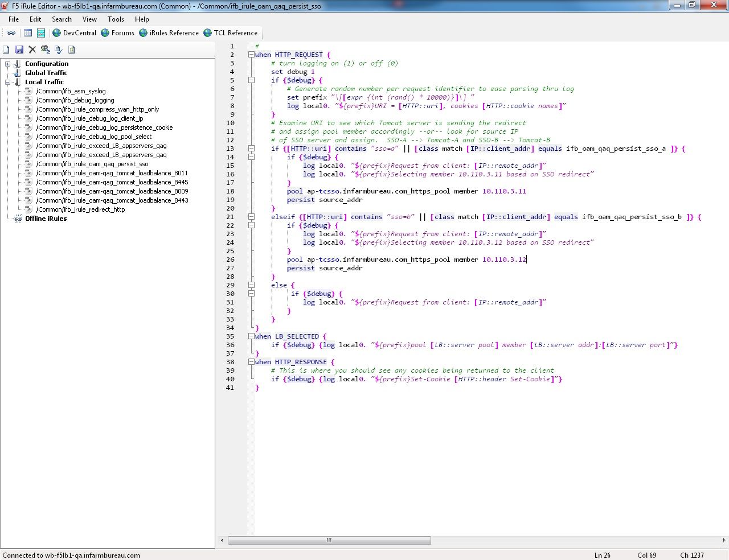Screen dimensions: 729x560
Task: Click the document refresh icon with green arrows
Action: [72, 50]
